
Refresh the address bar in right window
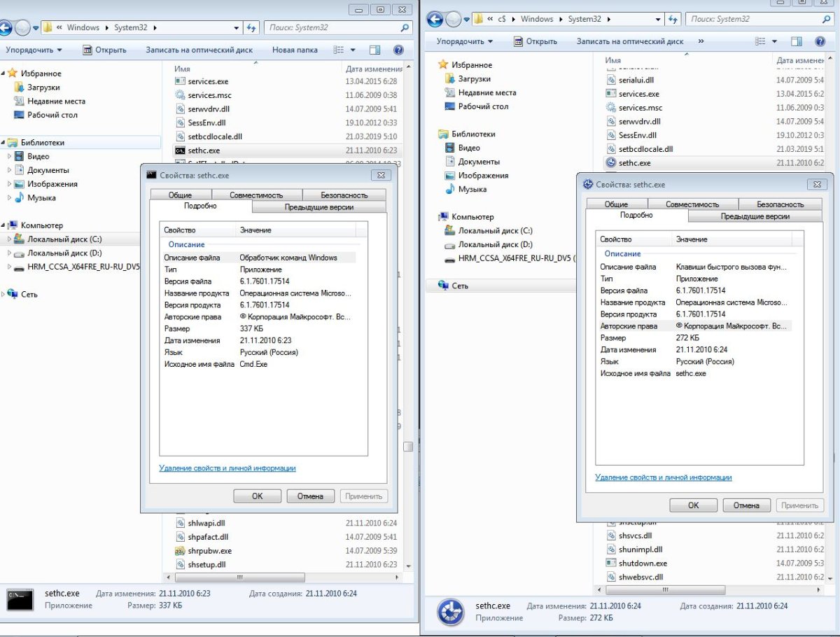coord(673,19)
